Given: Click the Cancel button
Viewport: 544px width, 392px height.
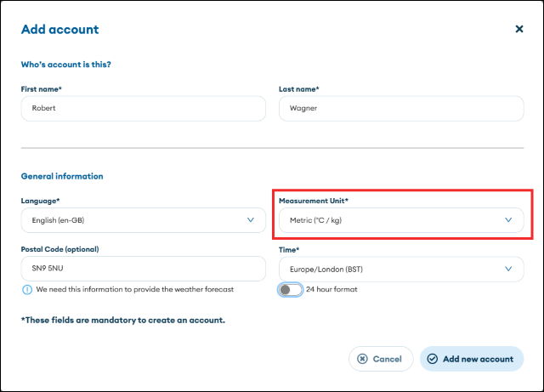Looking at the screenshot, I should coord(381,359).
